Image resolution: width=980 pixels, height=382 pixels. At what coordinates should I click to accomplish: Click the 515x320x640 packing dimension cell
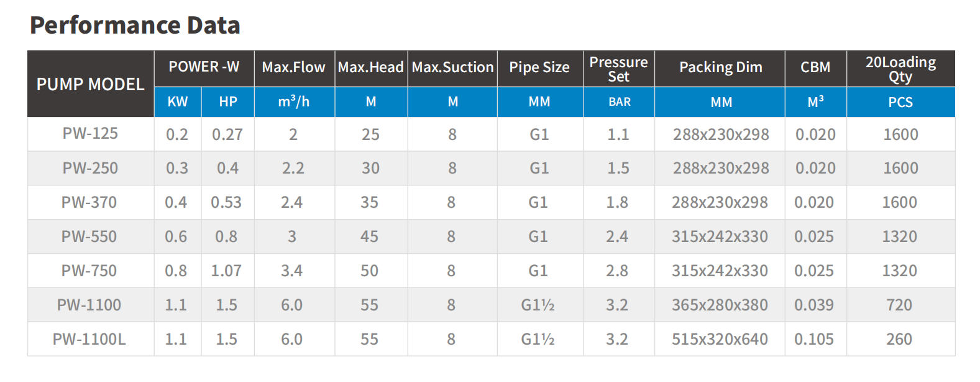tap(720, 339)
